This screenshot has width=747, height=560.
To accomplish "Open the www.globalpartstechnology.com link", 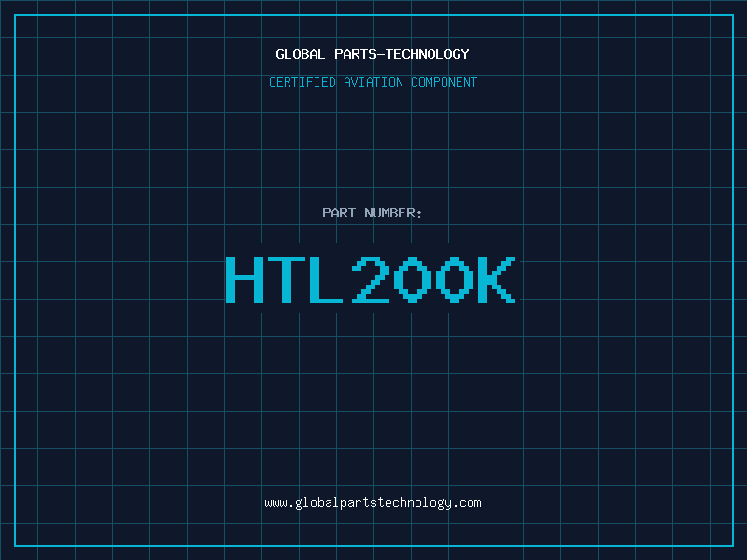I will pos(373,503).
